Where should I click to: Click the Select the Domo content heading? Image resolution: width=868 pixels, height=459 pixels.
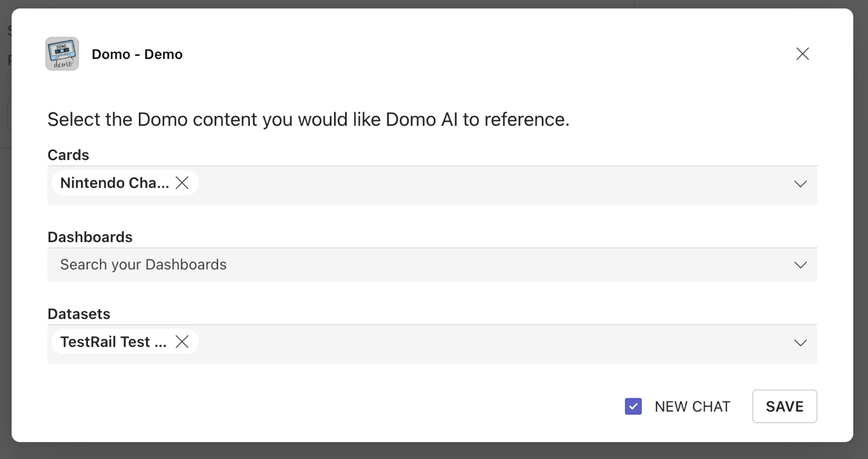coord(308,119)
